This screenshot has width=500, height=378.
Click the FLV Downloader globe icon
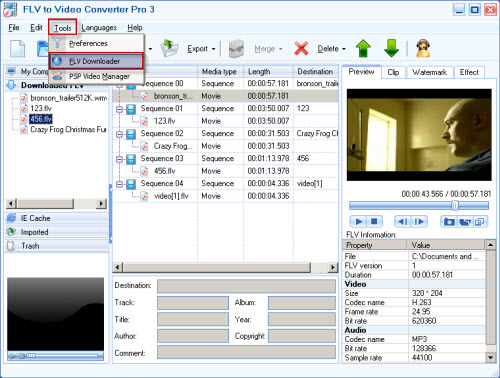pos(57,61)
